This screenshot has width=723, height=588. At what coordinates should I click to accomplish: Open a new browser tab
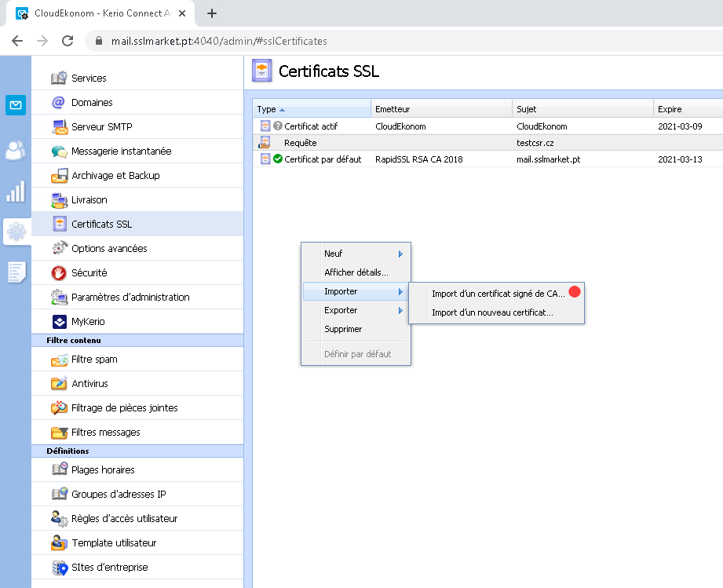coord(212,13)
